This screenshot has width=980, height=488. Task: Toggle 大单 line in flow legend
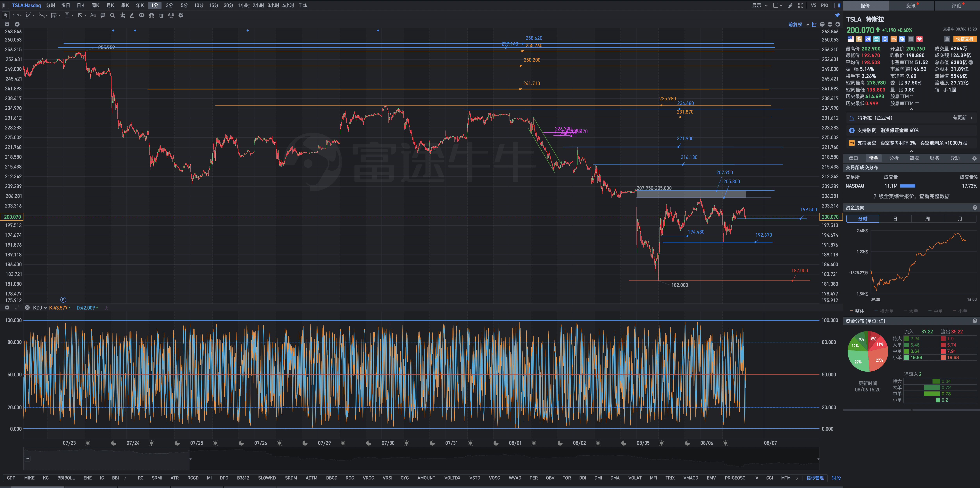[911, 311]
